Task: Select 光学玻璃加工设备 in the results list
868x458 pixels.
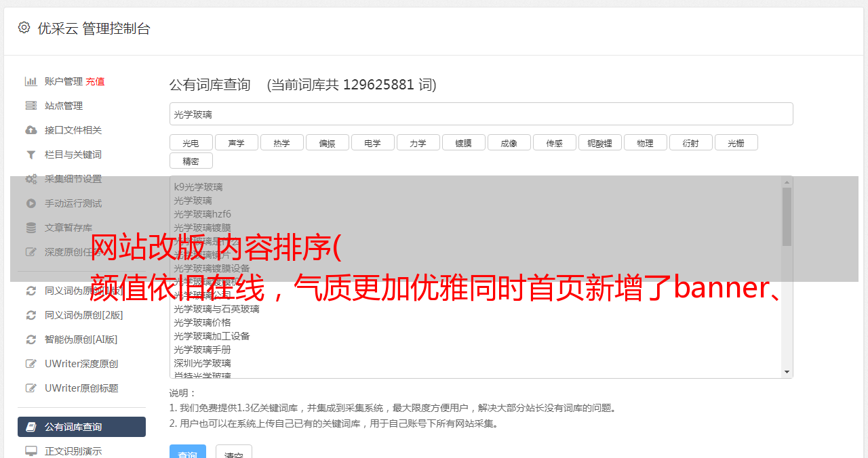Action: tap(212, 336)
